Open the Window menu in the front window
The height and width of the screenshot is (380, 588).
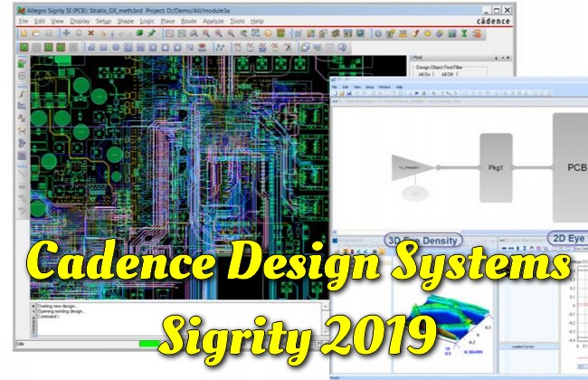pyautogui.click(x=384, y=87)
